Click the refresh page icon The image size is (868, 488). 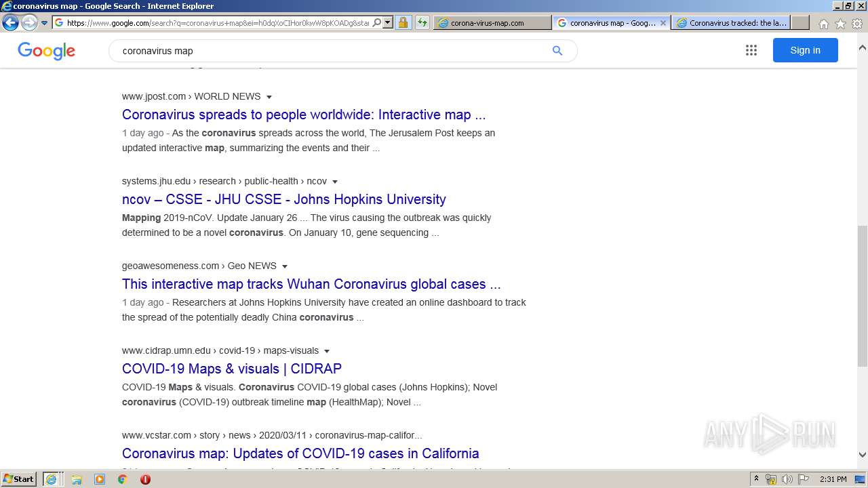coord(422,22)
